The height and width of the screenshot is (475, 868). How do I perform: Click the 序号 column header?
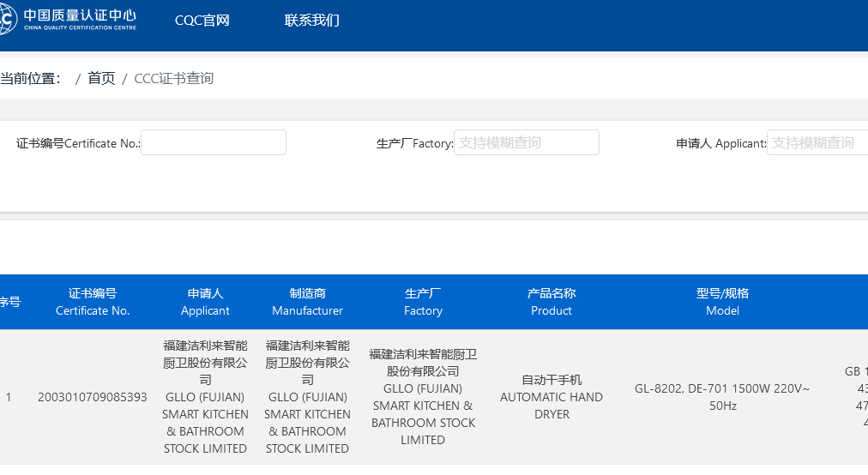point(9,302)
